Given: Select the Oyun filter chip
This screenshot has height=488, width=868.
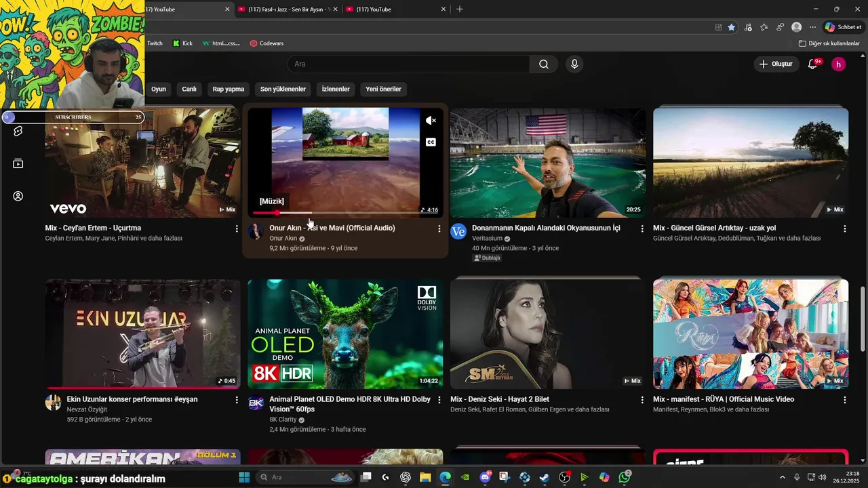Looking at the screenshot, I should pyautogui.click(x=159, y=89).
